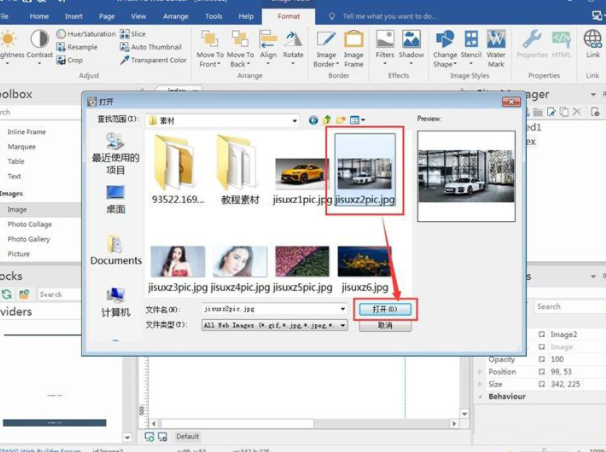Open Move To Back dropdown

pyautogui.click(x=240, y=48)
